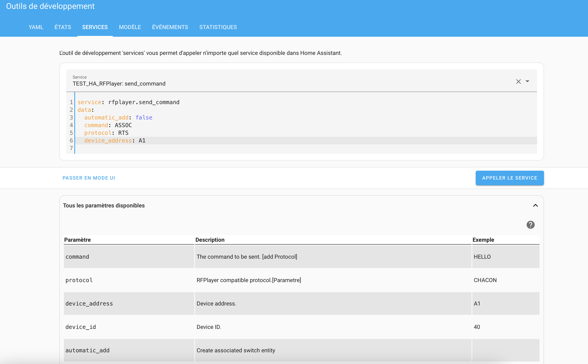
Task: Collapse 'Tous les paramètres disponibles' chevron
Action: point(535,205)
